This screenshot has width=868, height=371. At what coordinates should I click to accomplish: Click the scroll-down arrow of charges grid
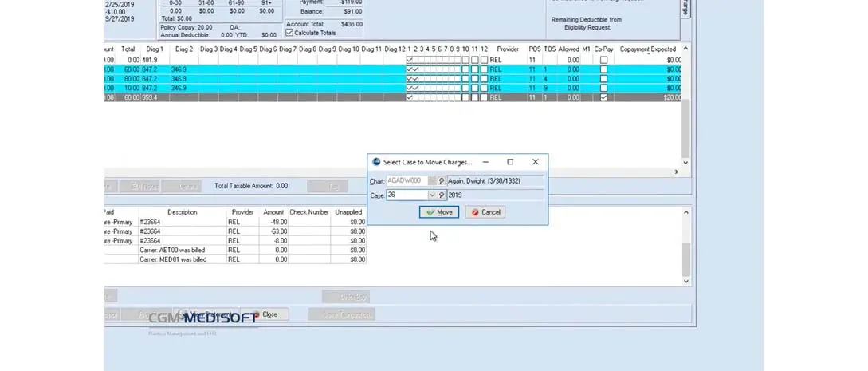click(x=686, y=163)
